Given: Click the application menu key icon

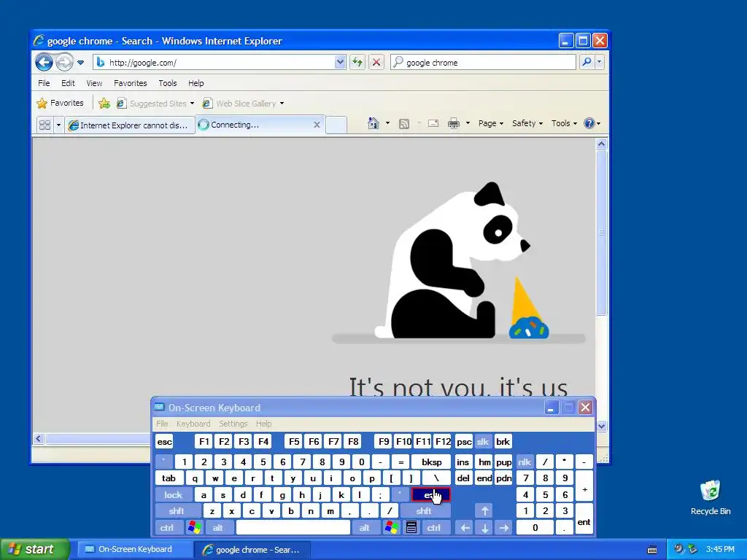Looking at the screenshot, I should click(411, 528).
